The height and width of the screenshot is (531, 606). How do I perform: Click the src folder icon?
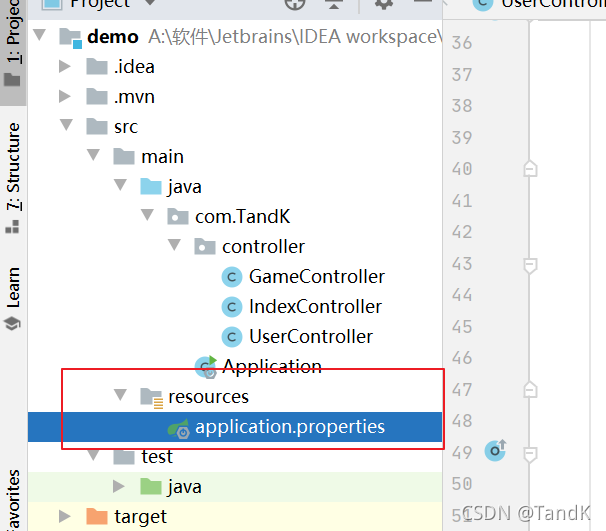point(97,126)
